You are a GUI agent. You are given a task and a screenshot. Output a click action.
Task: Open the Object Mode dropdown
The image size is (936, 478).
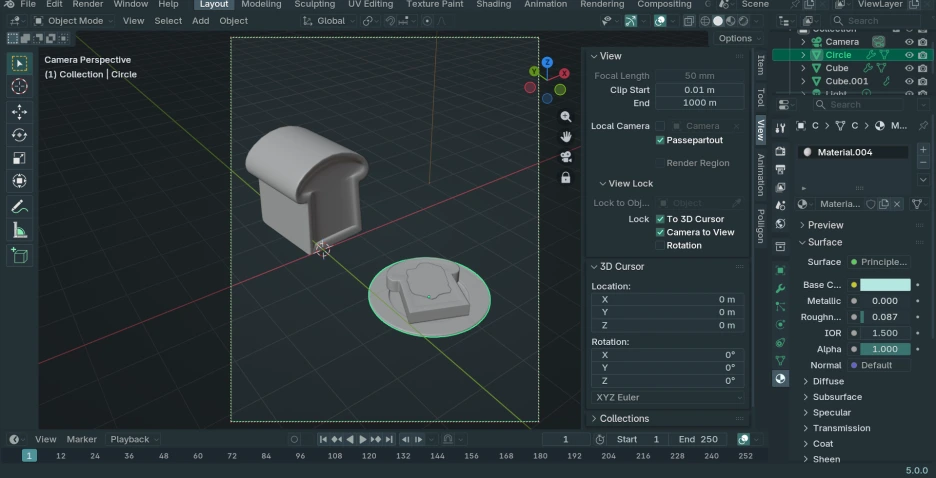tap(75, 21)
